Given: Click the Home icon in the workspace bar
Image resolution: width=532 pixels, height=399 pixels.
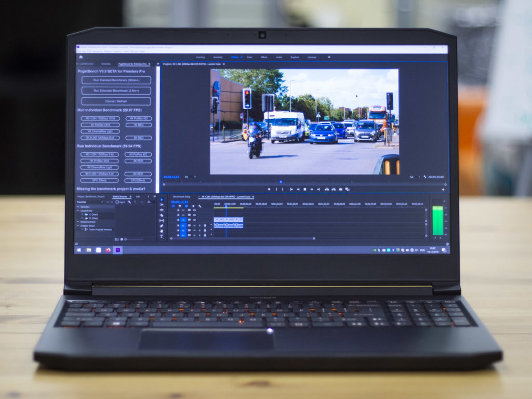Looking at the screenshot, I should [x=81, y=57].
